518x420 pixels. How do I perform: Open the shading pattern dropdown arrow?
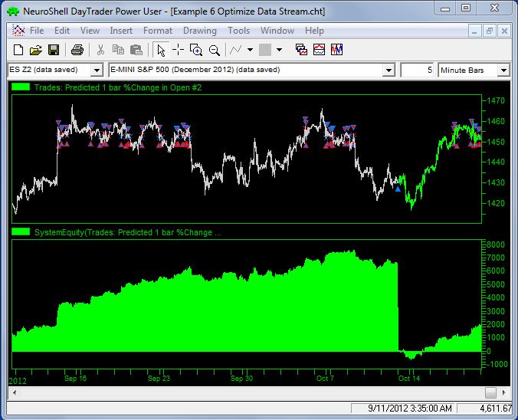click(x=279, y=50)
